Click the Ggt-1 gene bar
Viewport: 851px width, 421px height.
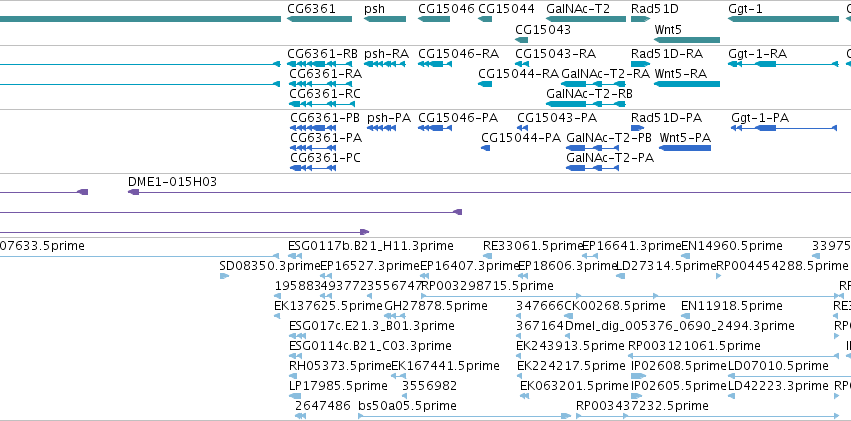pyautogui.click(x=783, y=20)
